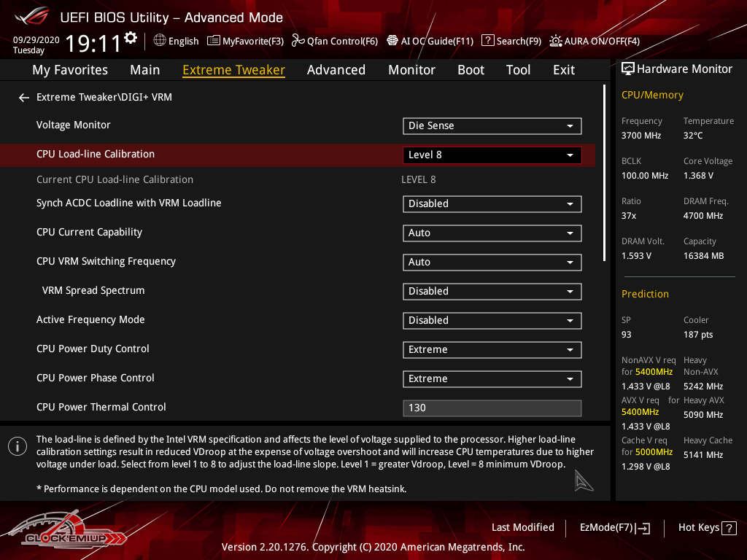Toggle Synch ACDC Loadline with VRM Loadline

(492, 203)
